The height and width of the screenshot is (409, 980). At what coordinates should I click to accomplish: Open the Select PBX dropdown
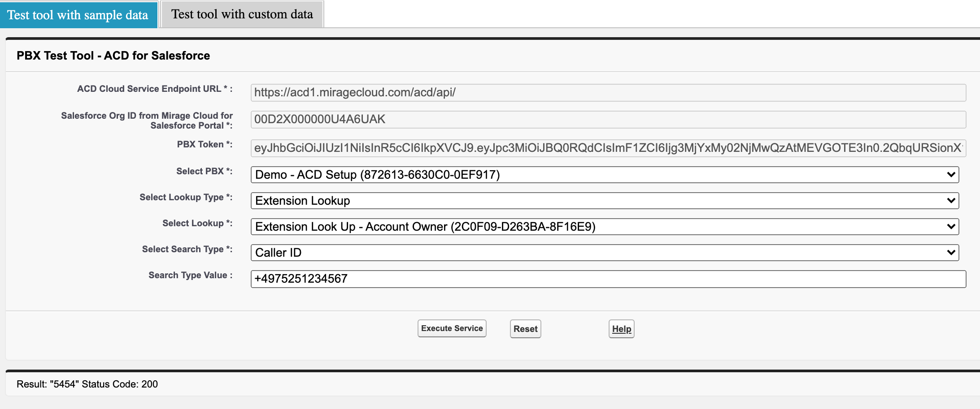pyautogui.click(x=605, y=175)
